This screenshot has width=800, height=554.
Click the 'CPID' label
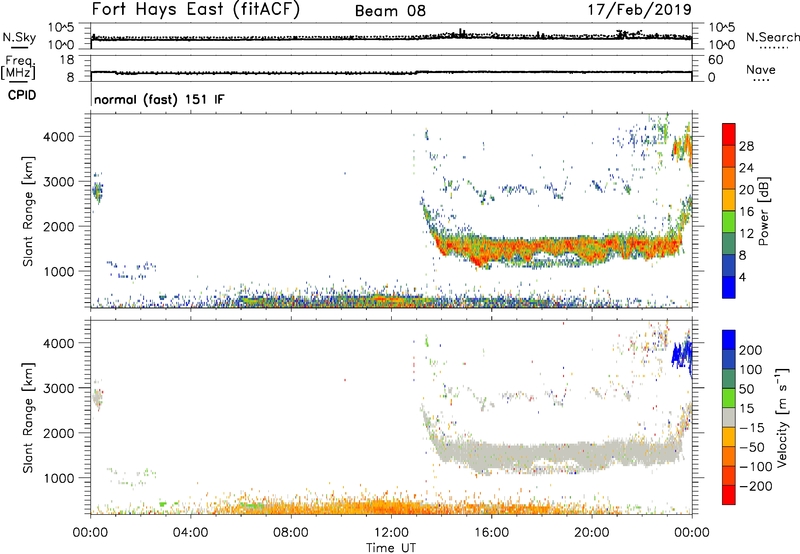pos(22,95)
